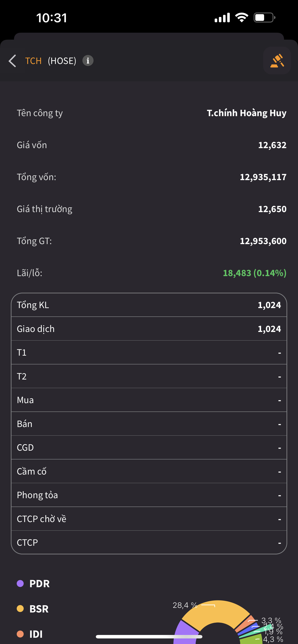Tap the Phong tỏa row

pos(149,495)
